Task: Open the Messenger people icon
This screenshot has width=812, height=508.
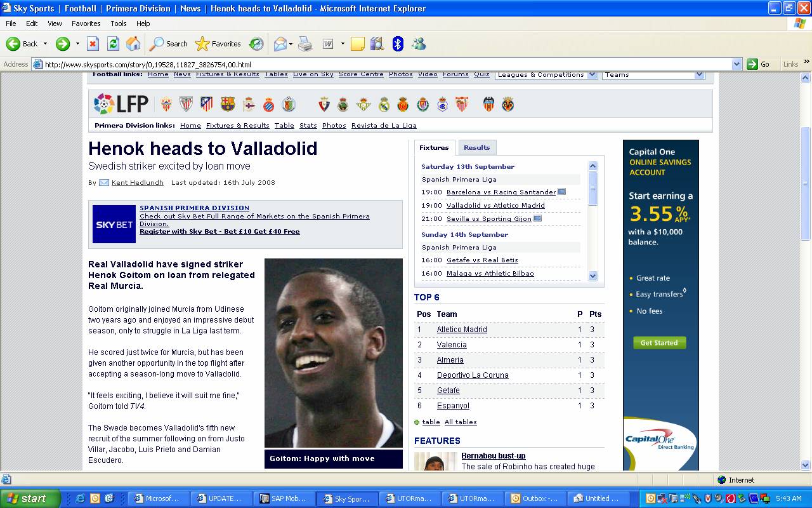Action: (419, 44)
